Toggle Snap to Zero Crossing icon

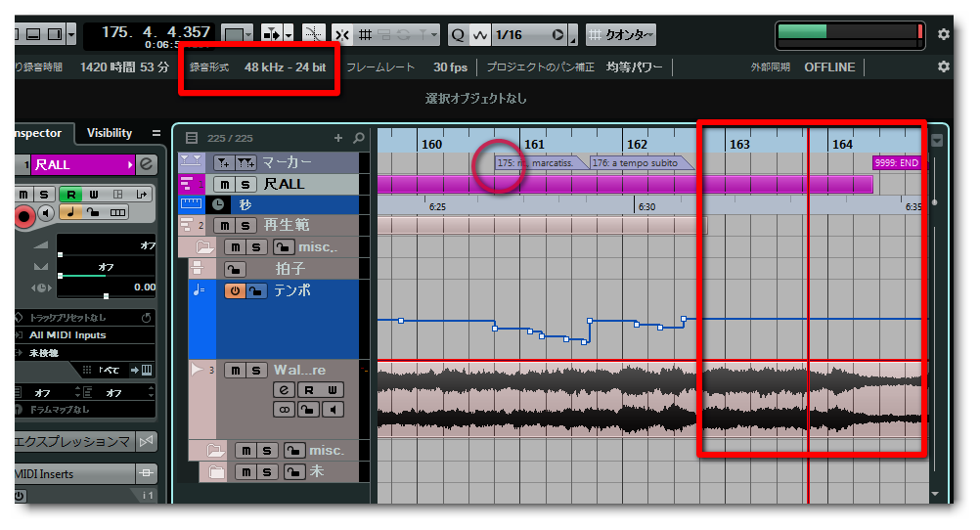(313, 34)
